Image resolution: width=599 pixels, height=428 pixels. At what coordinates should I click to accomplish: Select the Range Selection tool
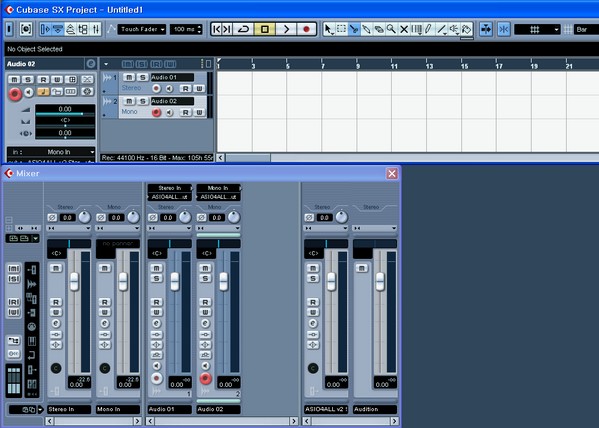(341, 29)
